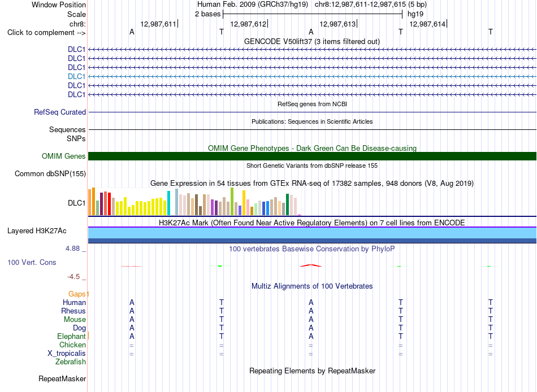537x392 pixels.
Task: Click position label 12,987,612 on the ruler
Action: click(x=248, y=24)
